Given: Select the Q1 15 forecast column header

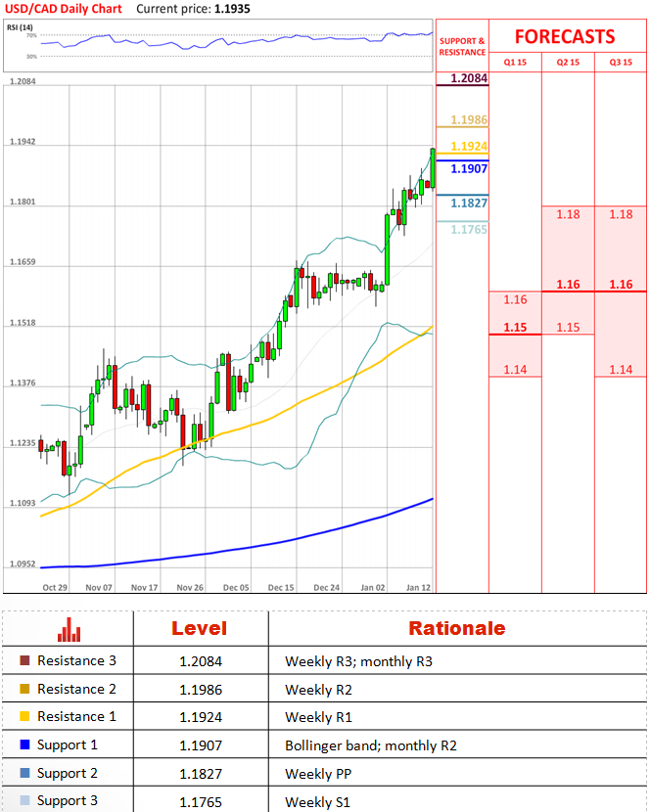Looking at the screenshot, I should coord(515,63).
